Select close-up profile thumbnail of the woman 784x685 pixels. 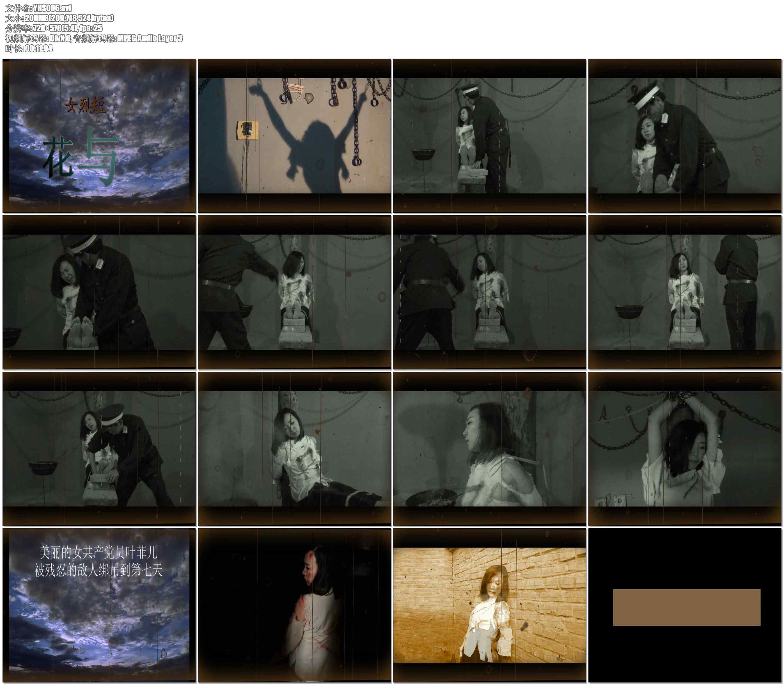pyautogui.click(x=490, y=449)
